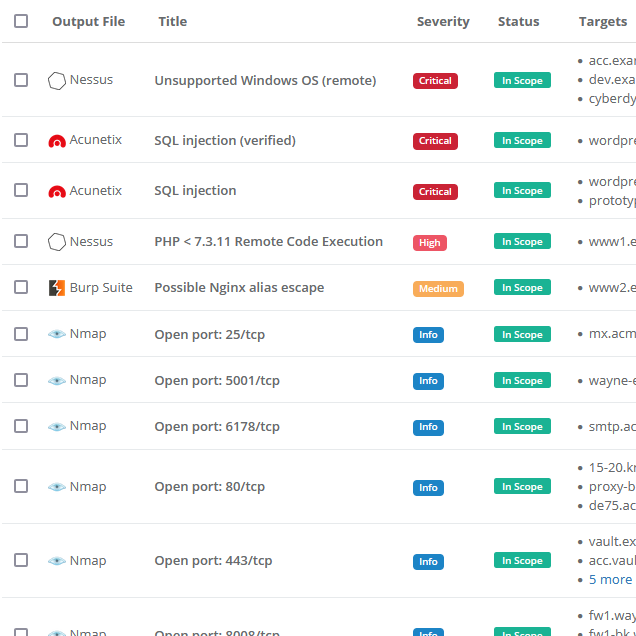The height and width of the screenshot is (636, 636).
Task: Click Nmap eye icon for port 25/tcp
Action: click(x=57, y=334)
